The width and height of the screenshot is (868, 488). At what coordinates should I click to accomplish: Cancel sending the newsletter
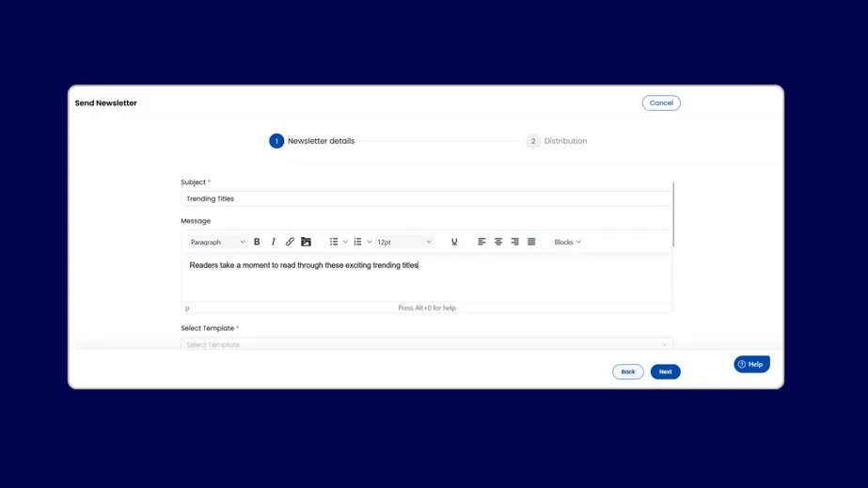pos(661,103)
